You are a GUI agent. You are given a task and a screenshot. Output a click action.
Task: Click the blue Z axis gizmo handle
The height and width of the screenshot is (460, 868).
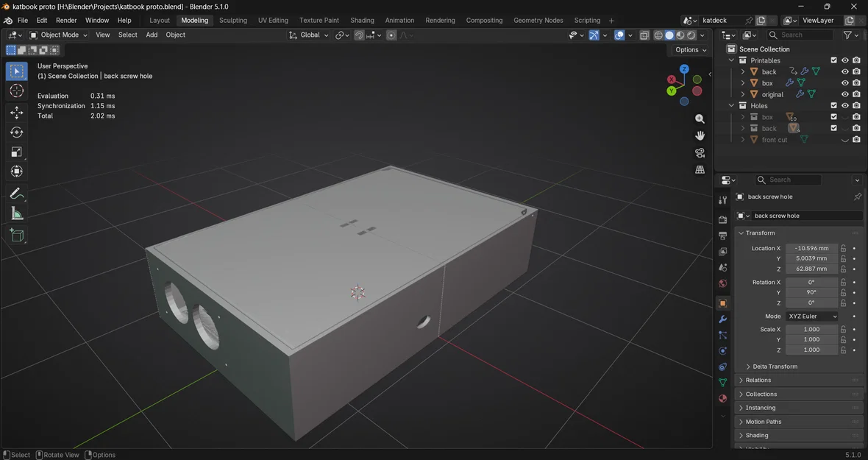[x=684, y=69]
